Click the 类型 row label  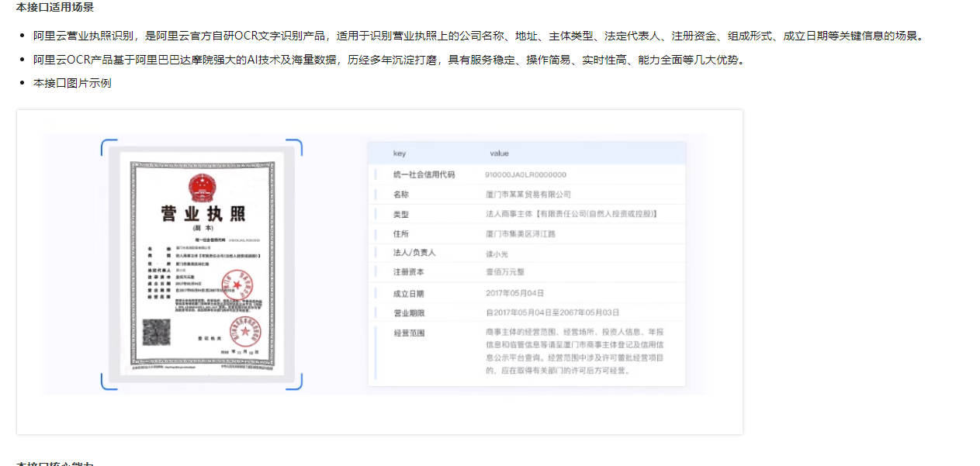tap(401, 214)
